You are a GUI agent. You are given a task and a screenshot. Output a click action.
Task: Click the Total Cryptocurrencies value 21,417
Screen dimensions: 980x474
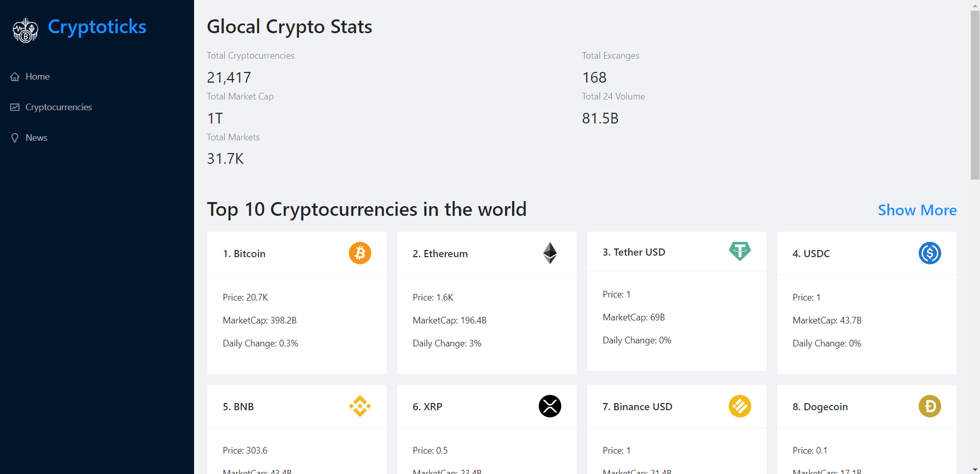coord(229,78)
